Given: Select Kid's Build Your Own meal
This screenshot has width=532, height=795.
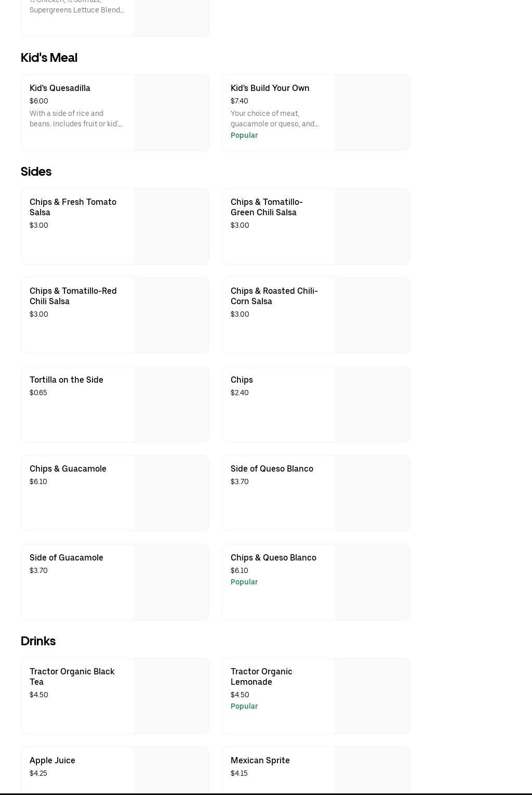Looking at the screenshot, I should pyautogui.click(x=270, y=88).
